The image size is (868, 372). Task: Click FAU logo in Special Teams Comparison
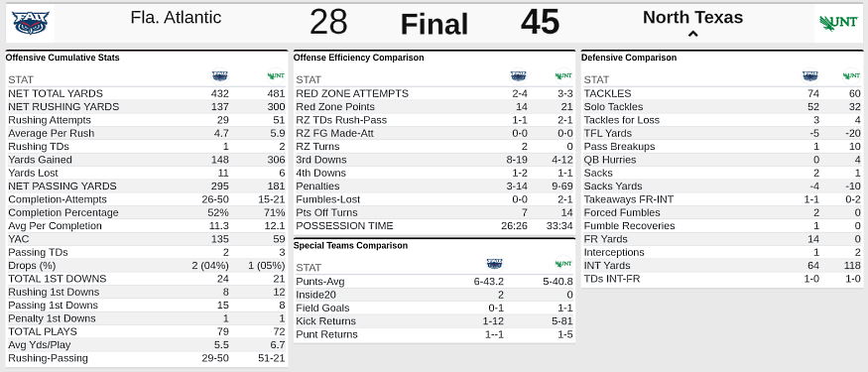494,264
